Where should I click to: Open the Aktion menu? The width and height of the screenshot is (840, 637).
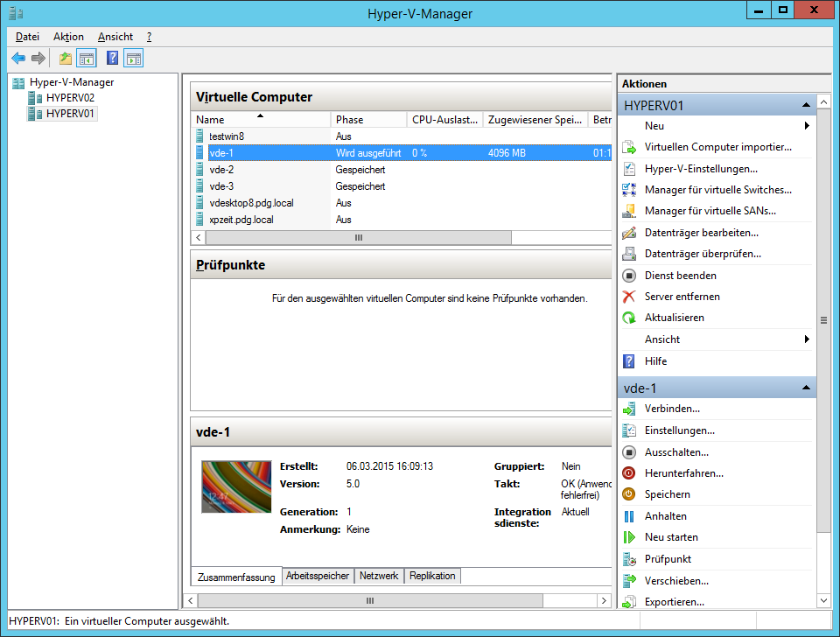click(x=67, y=37)
